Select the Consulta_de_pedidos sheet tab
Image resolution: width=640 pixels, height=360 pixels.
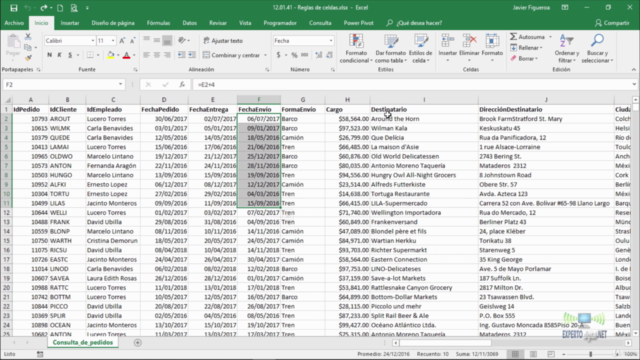(83, 342)
